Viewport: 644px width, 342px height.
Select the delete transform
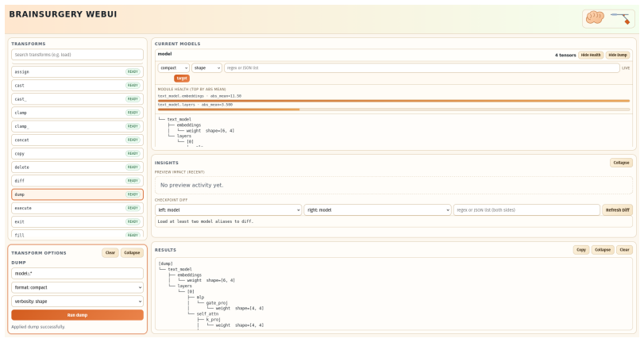click(77, 167)
